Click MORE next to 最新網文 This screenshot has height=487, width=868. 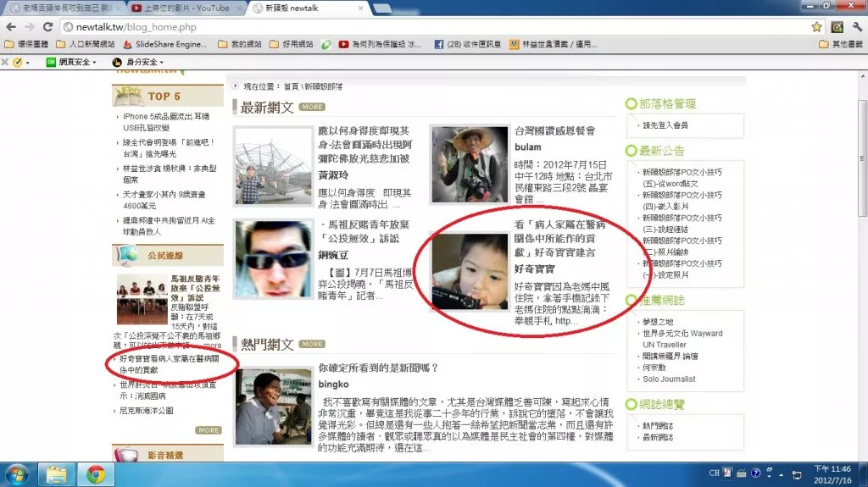coord(312,107)
